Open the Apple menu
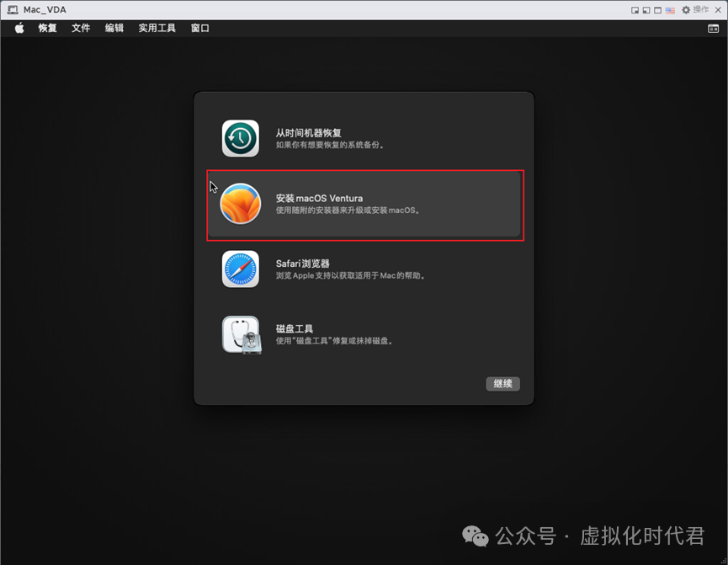This screenshot has height=565, width=728. click(x=19, y=29)
